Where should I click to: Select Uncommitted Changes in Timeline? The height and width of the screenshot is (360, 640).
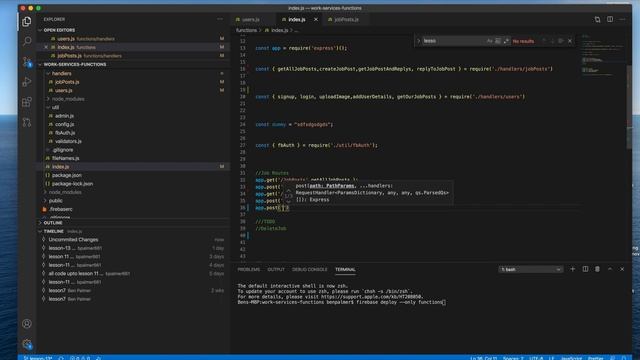click(x=73, y=240)
